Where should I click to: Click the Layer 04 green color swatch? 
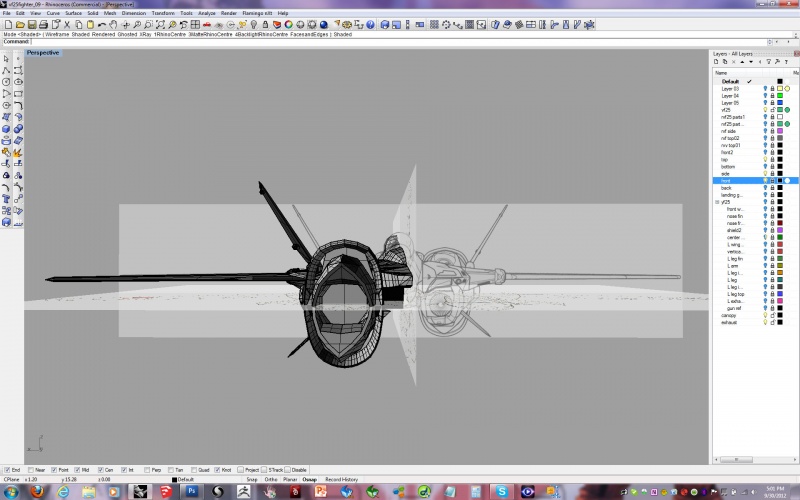click(780, 95)
